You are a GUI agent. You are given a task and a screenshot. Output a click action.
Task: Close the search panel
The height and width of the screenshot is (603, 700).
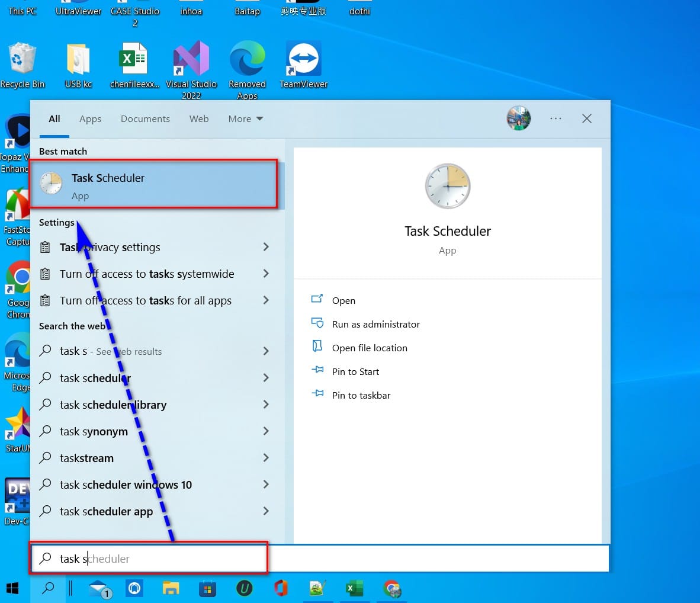(x=587, y=118)
